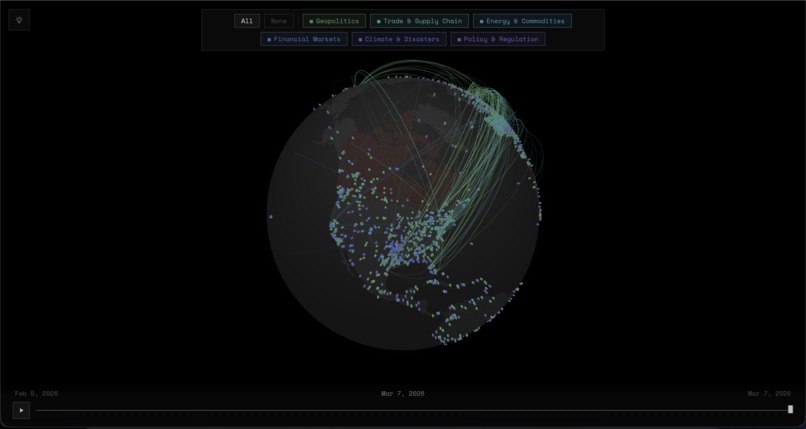Click the right-side end date label
806x429 pixels.
768,393
